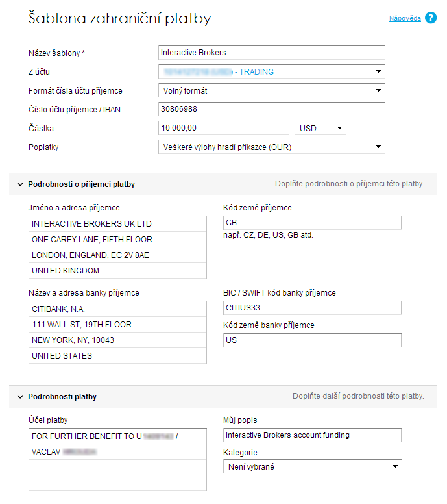
Task: Open the Nápověda help link
Action: (x=405, y=18)
